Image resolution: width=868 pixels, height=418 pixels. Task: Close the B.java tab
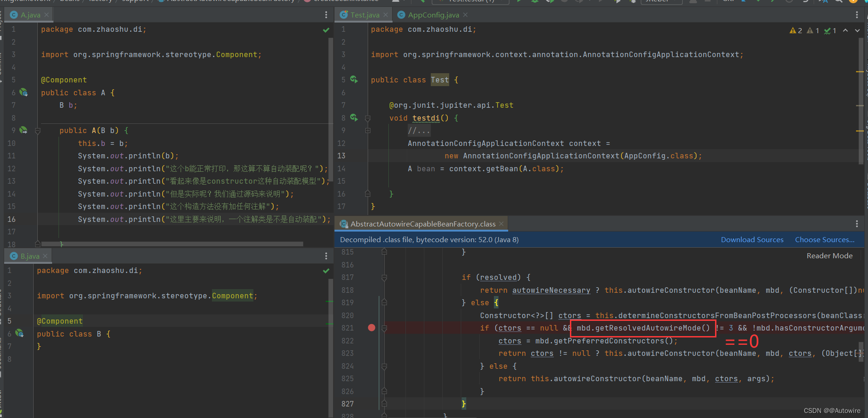click(x=45, y=256)
